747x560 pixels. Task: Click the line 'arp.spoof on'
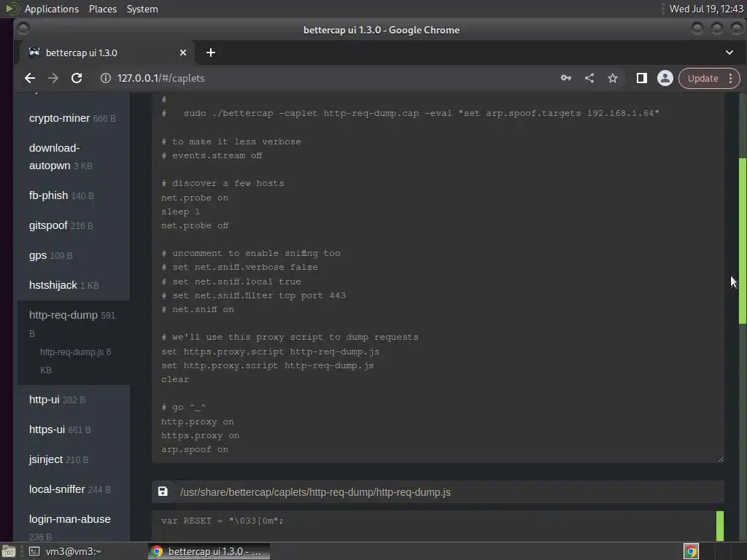[x=194, y=449]
